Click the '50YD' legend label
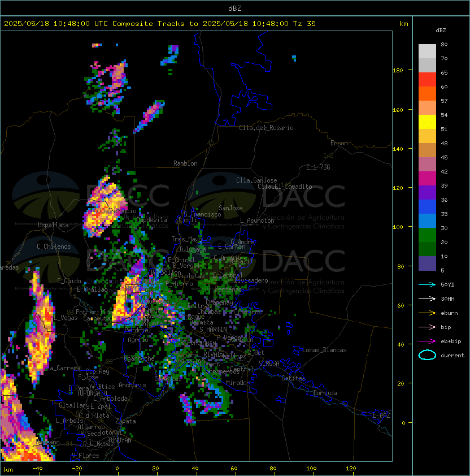The height and width of the screenshot is (476, 470). coord(447,285)
